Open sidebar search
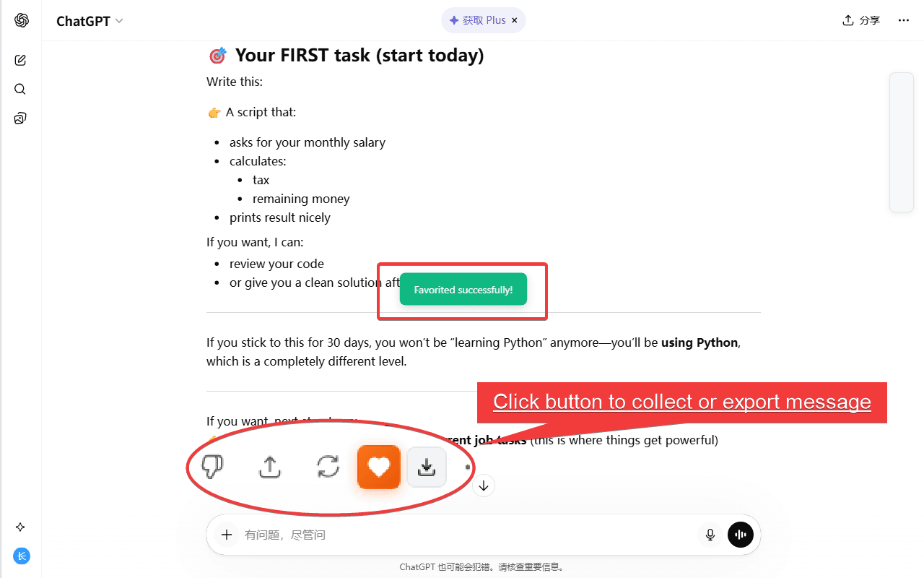This screenshot has width=924, height=578. [19, 89]
